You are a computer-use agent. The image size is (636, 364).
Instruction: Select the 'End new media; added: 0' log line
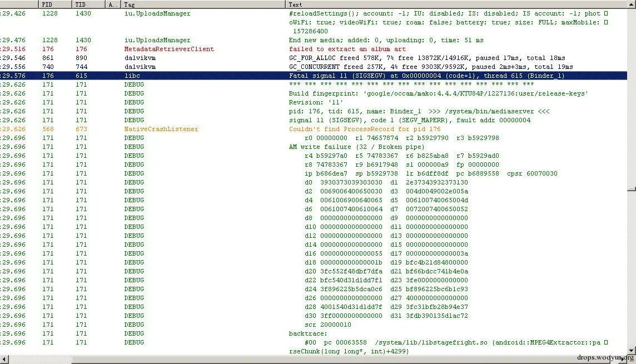[386, 41]
